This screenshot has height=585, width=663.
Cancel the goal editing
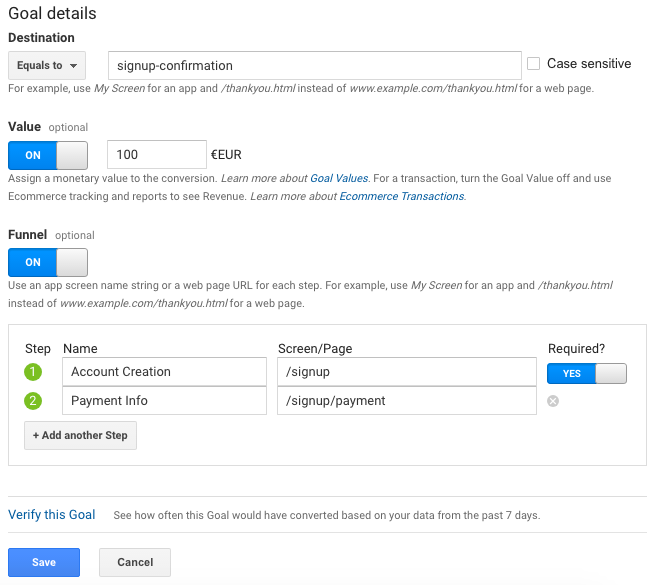point(135,562)
